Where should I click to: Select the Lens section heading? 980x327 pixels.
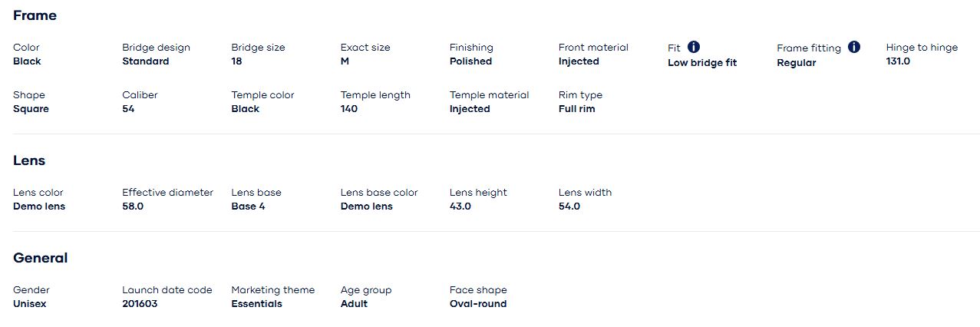click(x=29, y=160)
